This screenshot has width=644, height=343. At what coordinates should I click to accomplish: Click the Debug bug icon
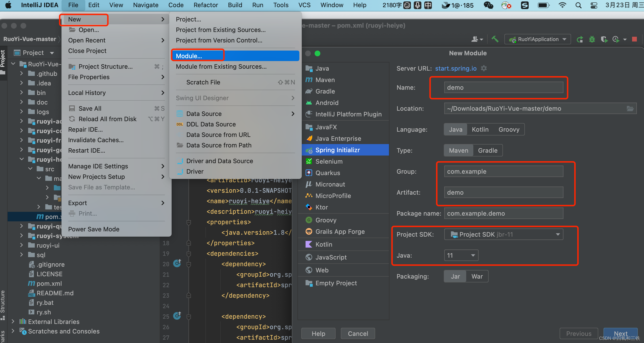(x=592, y=39)
